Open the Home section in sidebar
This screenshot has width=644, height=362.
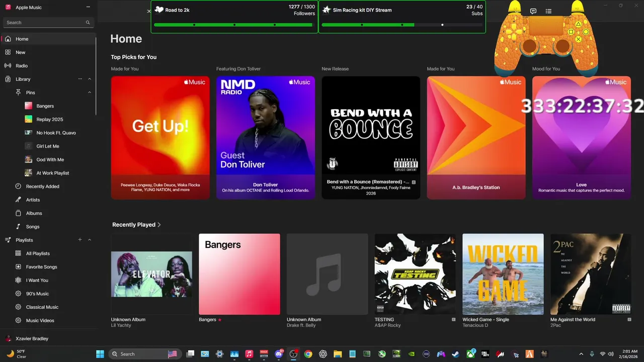(x=48, y=39)
